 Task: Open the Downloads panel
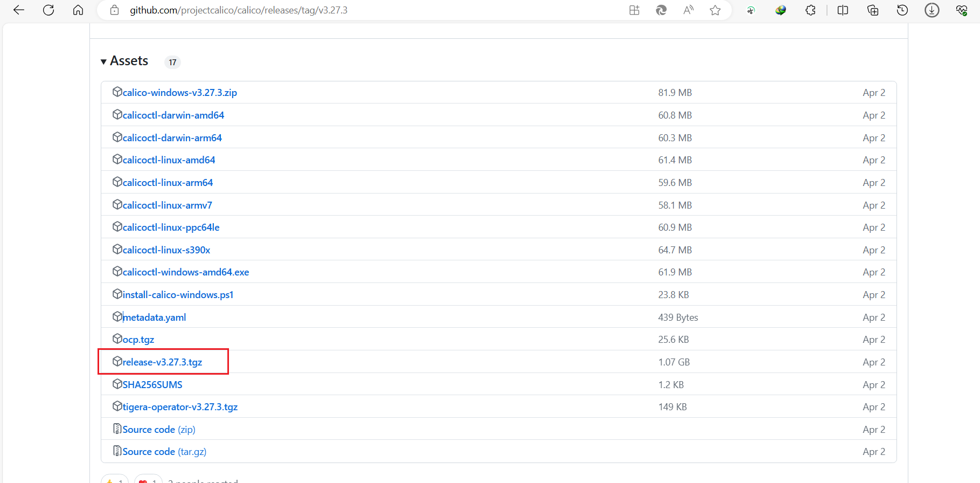point(932,10)
